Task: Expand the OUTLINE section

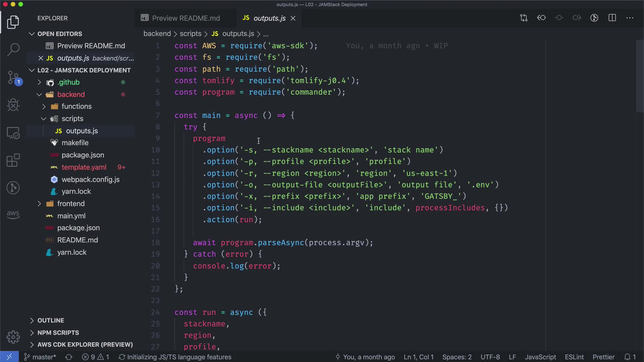Action: [50, 320]
